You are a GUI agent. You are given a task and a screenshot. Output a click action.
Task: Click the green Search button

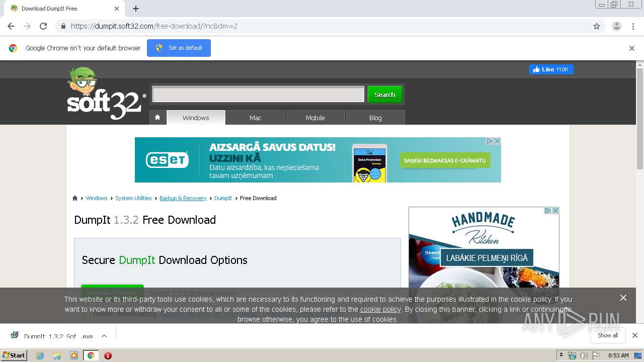click(x=385, y=95)
